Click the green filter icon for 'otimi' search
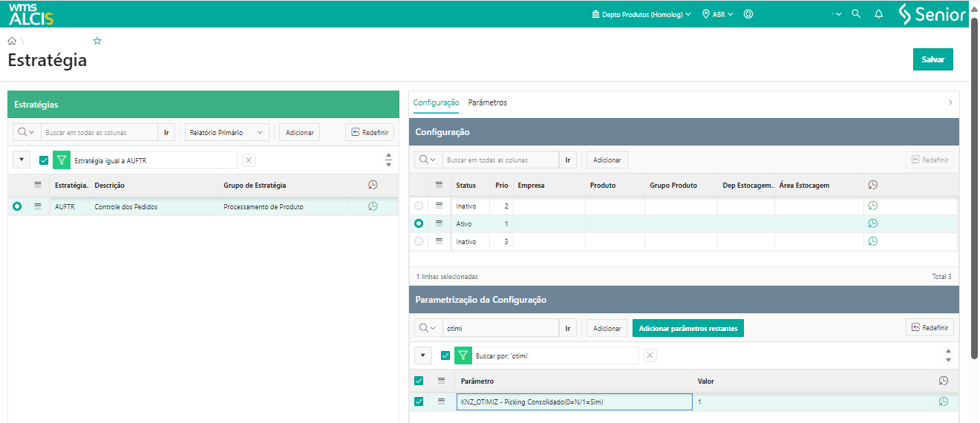Viewport: 980px width, 423px height. tap(463, 355)
